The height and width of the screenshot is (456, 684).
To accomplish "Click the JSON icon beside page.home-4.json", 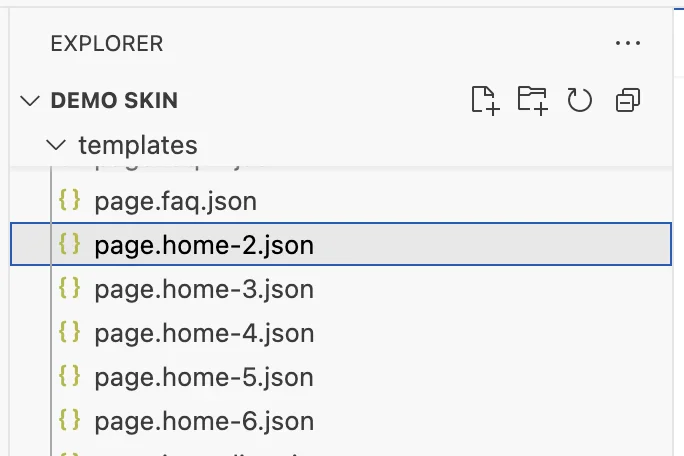I will tap(70, 333).
